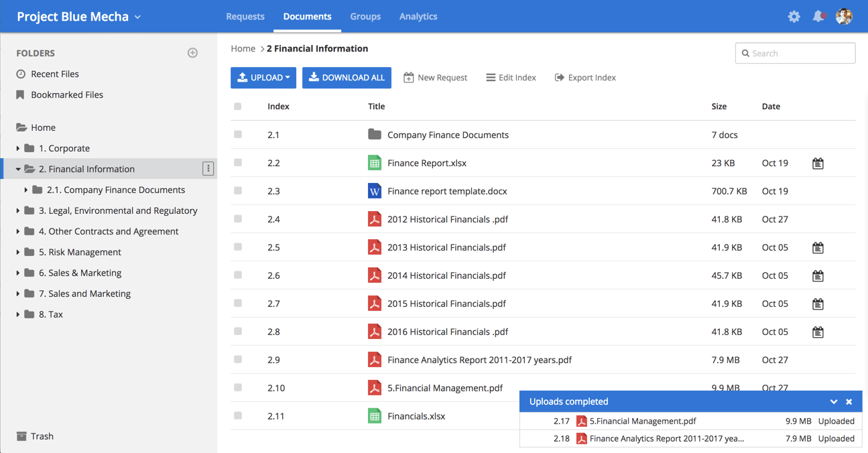
Task: Click request icon for 2016 Historical Financials
Action: [818, 332]
